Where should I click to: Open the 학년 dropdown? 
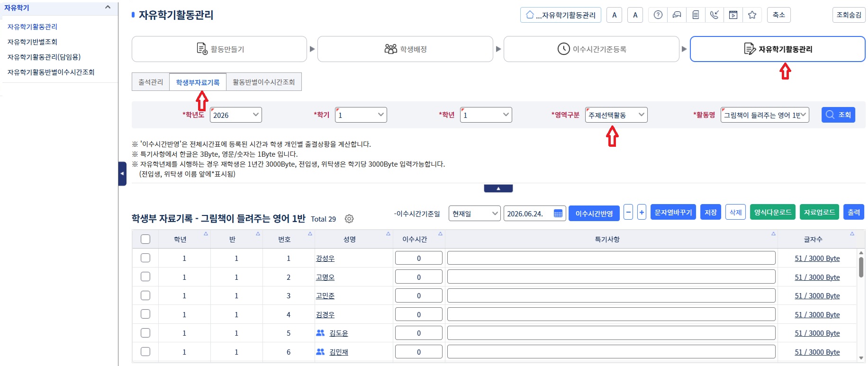(486, 115)
